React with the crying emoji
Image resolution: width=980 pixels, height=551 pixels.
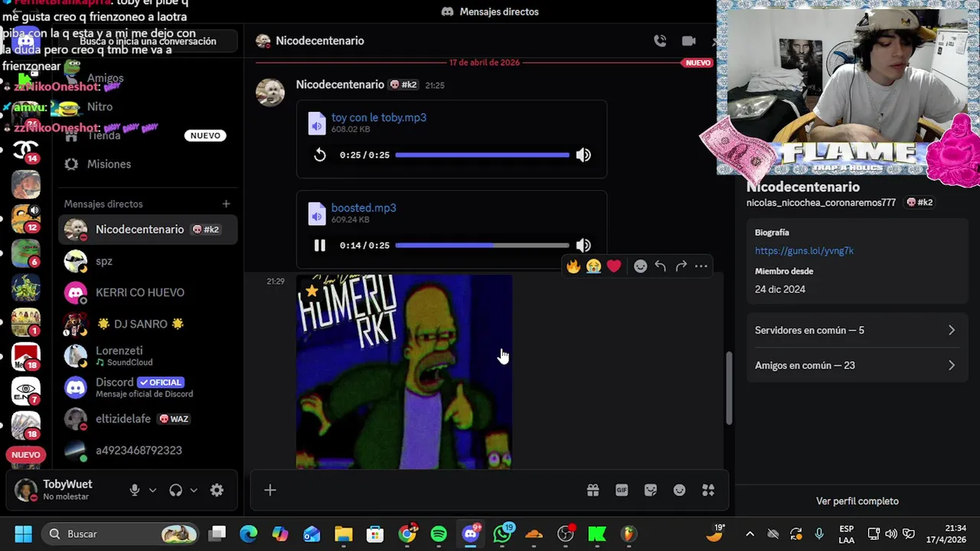593,266
